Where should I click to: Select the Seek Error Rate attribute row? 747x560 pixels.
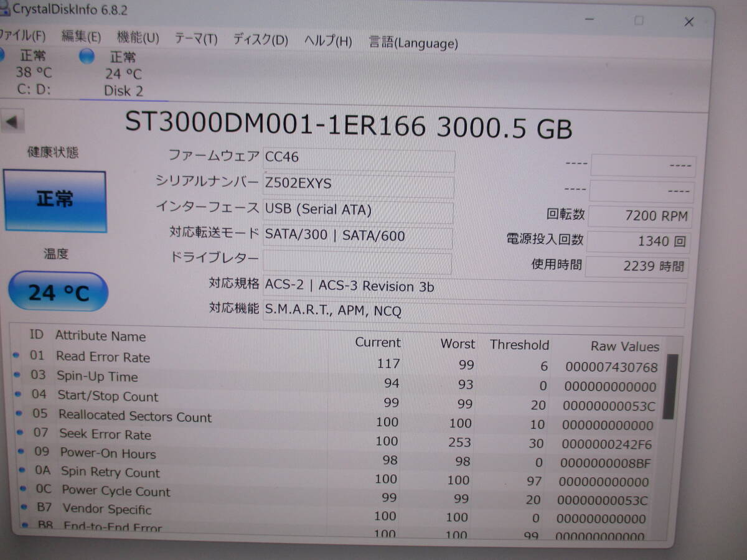click(336, 438)
